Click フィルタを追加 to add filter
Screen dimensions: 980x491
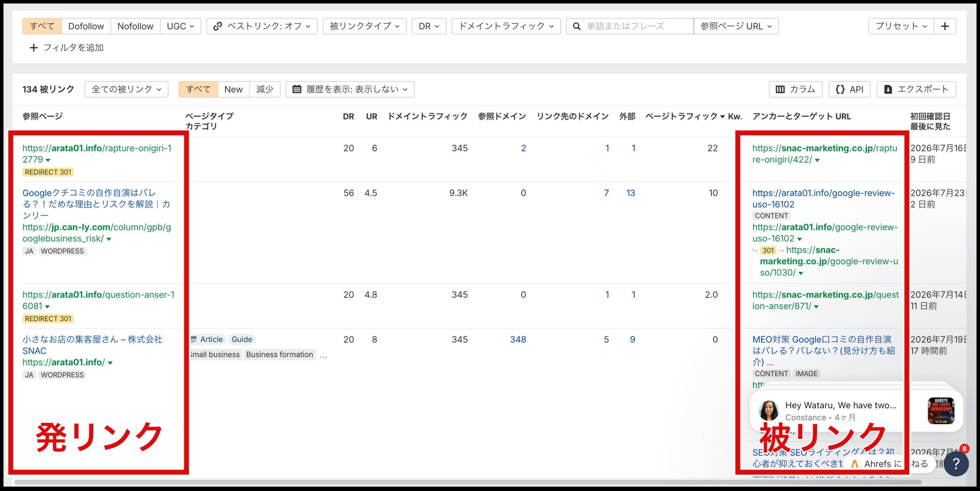pos(67,47)
